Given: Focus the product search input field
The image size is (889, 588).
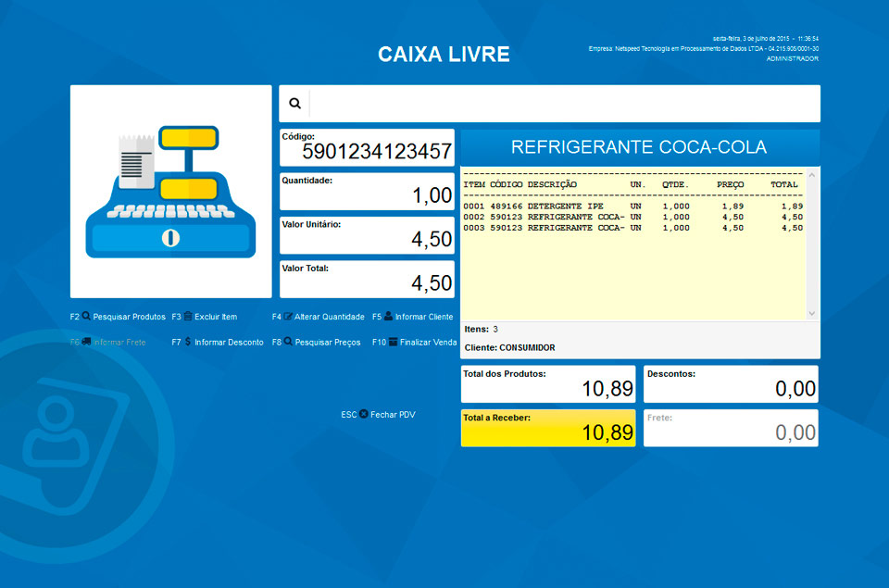Looking at the screenshot, I should pyautogui.click(x=565, y=103).
